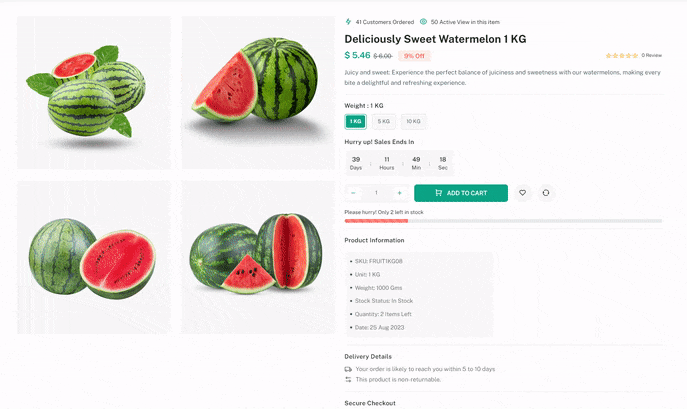This screenshot has height=409, width=687.
Task: Decrease quantity with the minus button
Action: (354, 193)
